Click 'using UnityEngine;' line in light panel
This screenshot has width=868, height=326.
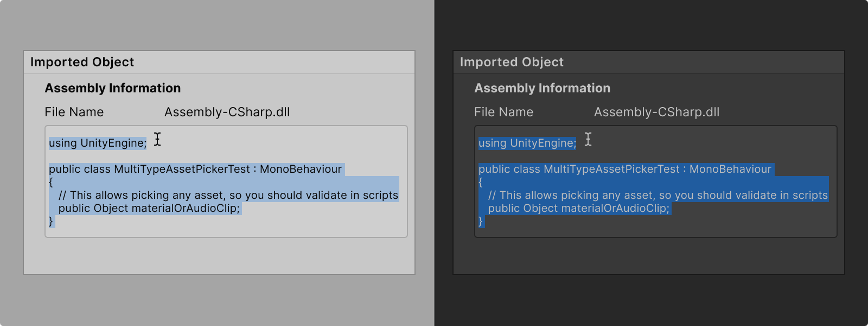pyautogui.click(x=98, y=143)
